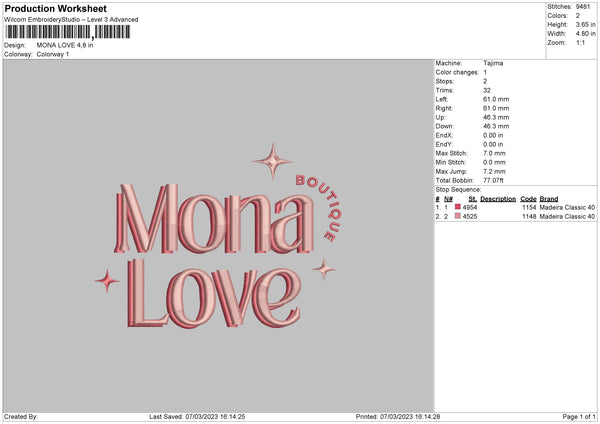Click the 'Brand' column header

click(x=549, y=199)
